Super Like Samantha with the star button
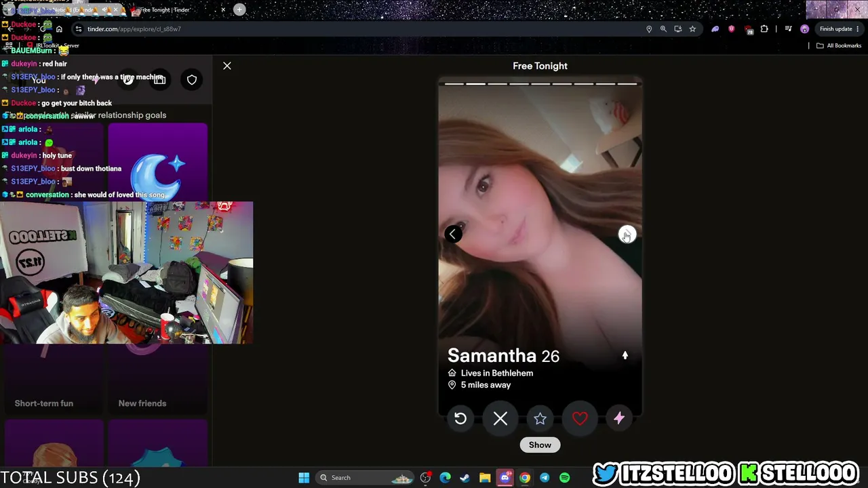This screenshot has width=868, height=488. (540, 419)
